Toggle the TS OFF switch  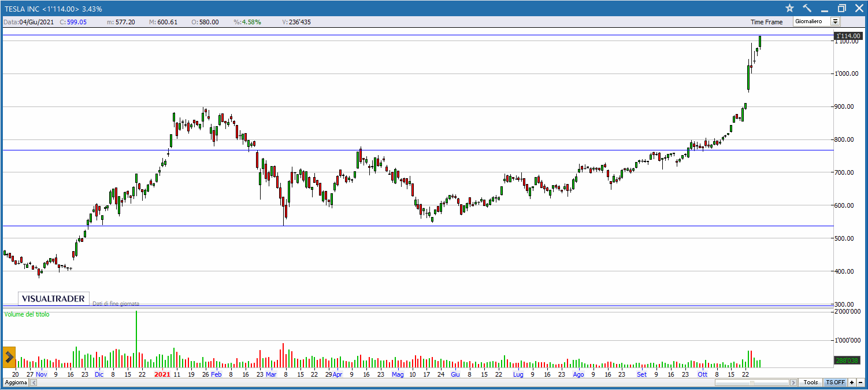pos(835,382)
